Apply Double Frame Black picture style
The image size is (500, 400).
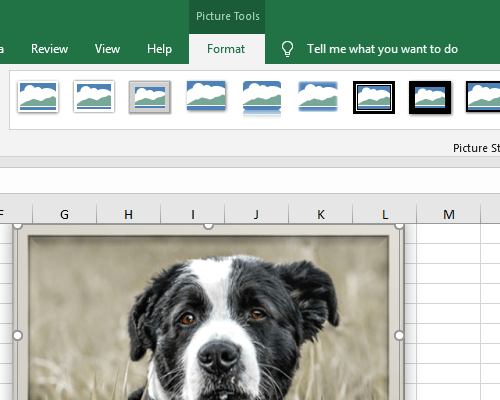click(374, 97)
